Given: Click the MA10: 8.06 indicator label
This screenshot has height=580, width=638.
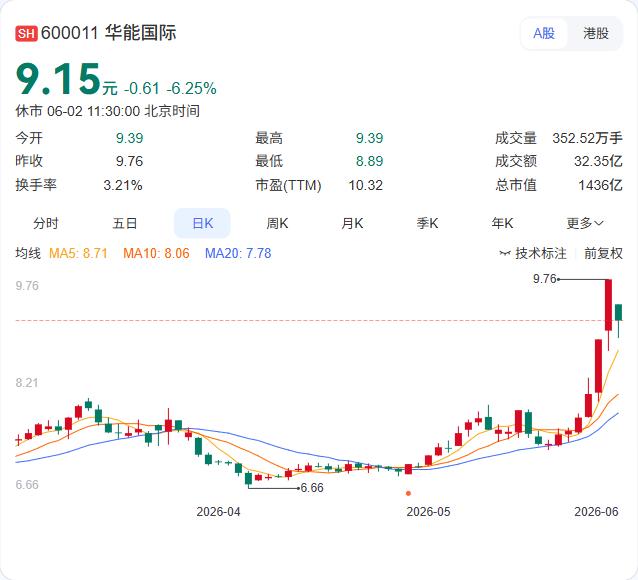Looking at the screenshot, I should pyautogui.click(x=156, y=254).
